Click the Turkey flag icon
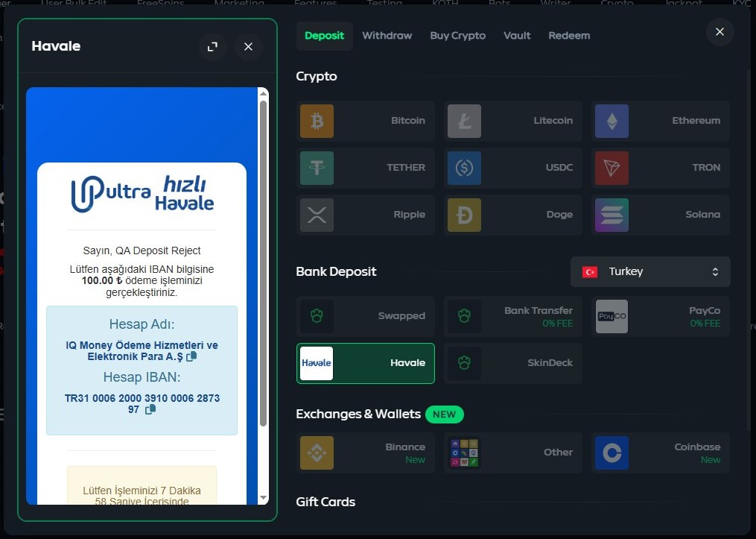The height and width of the screenshot is (539, 756). [590, 271]
